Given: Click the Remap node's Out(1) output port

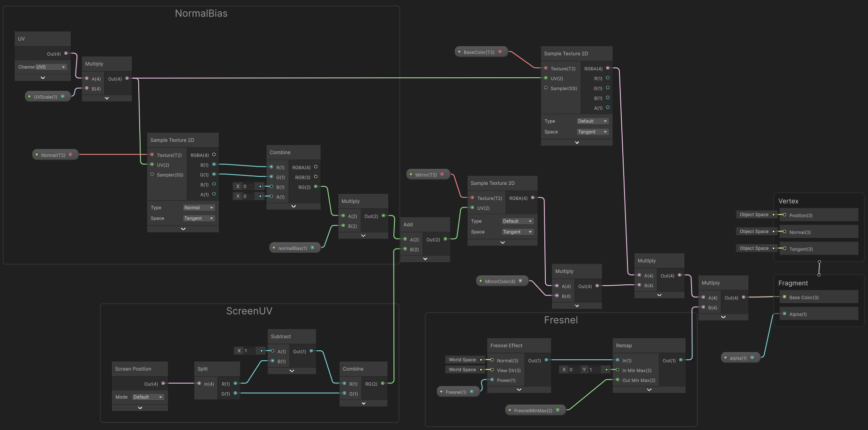Looking at the screenshot, I should point(681,360).
